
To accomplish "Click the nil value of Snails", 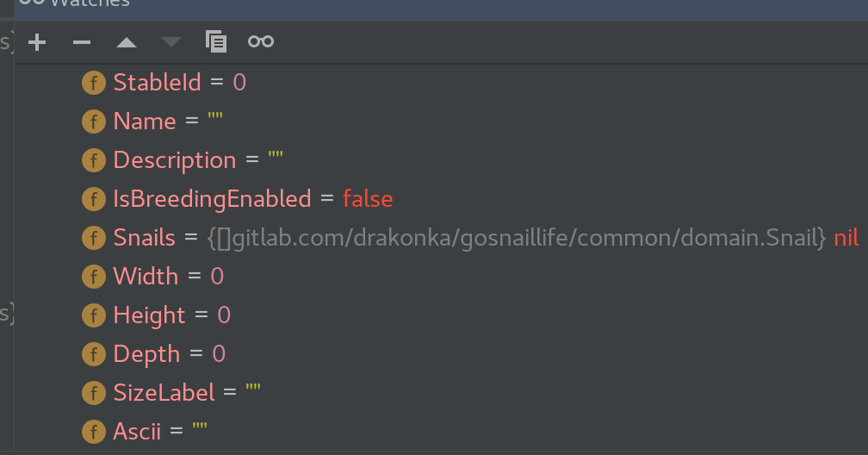I will click(x=846, y=238).
